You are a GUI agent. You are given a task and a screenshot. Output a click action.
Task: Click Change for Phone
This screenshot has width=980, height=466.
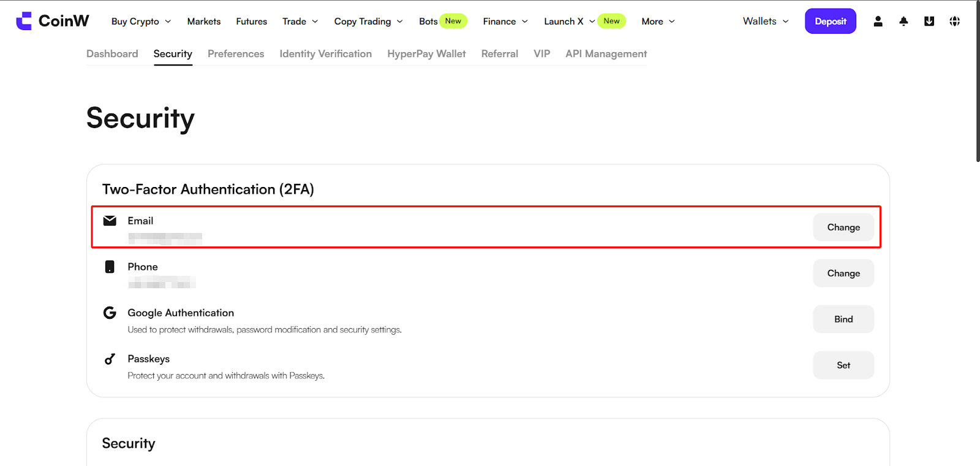(843, 273)
